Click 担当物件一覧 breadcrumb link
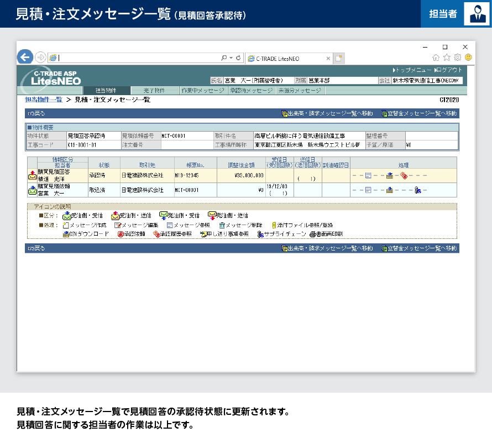 tap(44, 100)
